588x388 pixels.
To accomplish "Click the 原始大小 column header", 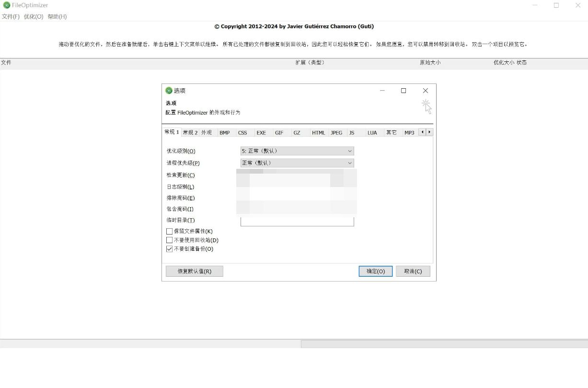I will pos(430,62).
